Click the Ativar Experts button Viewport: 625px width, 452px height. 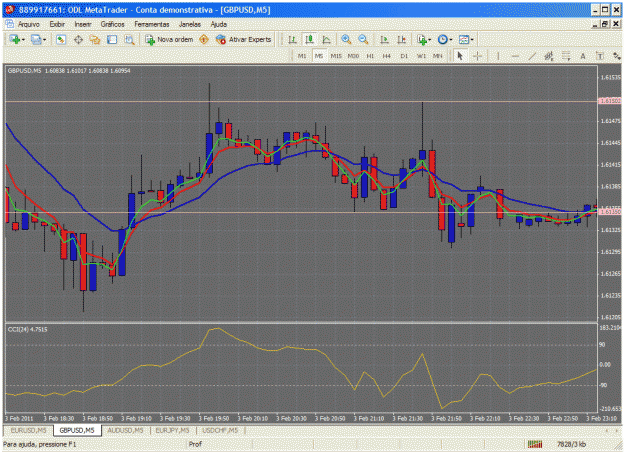[243, 39]
